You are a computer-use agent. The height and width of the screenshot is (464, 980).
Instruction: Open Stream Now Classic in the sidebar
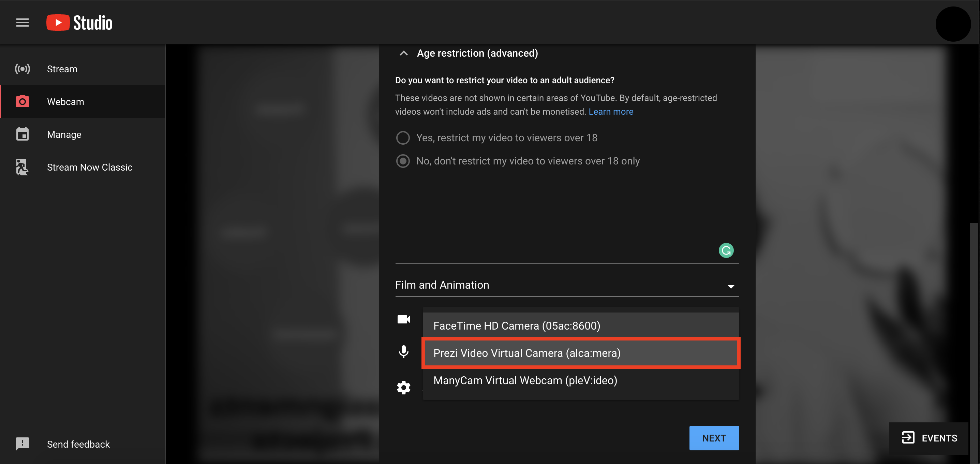[89, 167]
